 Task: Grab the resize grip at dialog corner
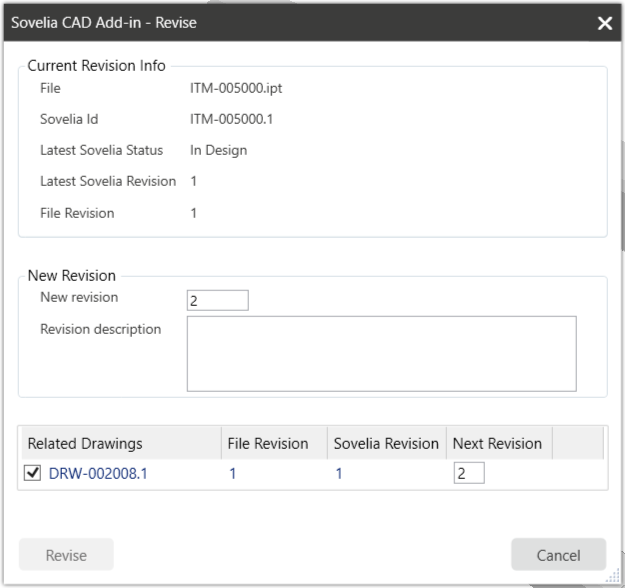(613, 577)
